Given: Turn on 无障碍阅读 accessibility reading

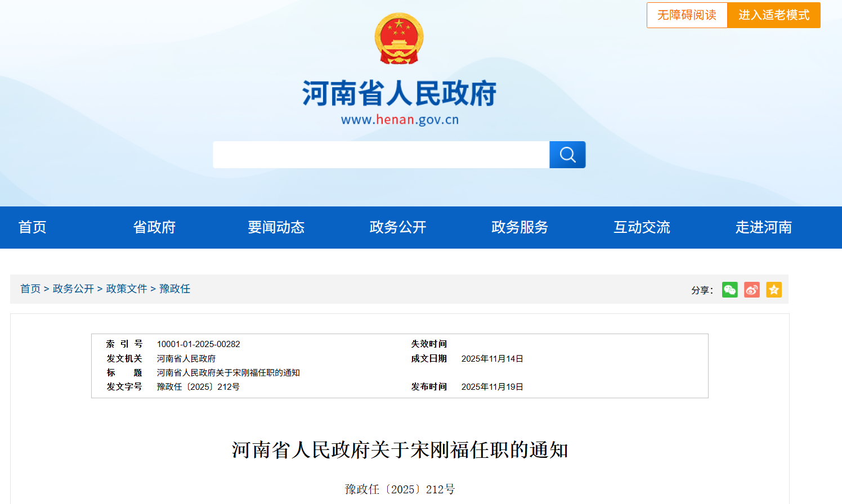Looking at the screenshot, I should [687, 15].
